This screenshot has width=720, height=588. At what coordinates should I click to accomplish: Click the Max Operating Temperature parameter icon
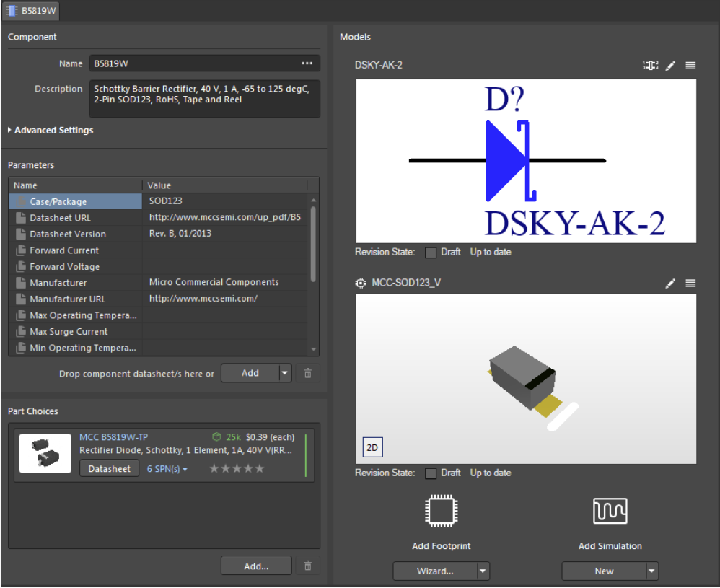click(21, 315)
